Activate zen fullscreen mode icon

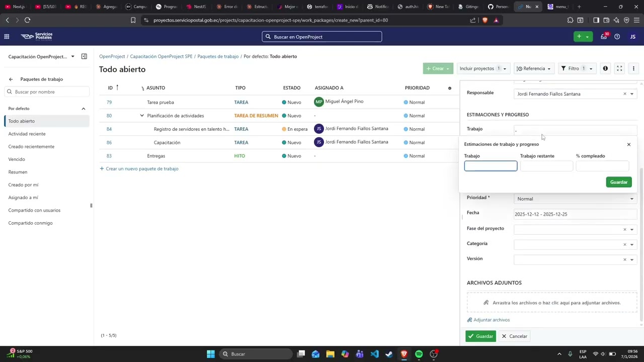pos(619,68)
